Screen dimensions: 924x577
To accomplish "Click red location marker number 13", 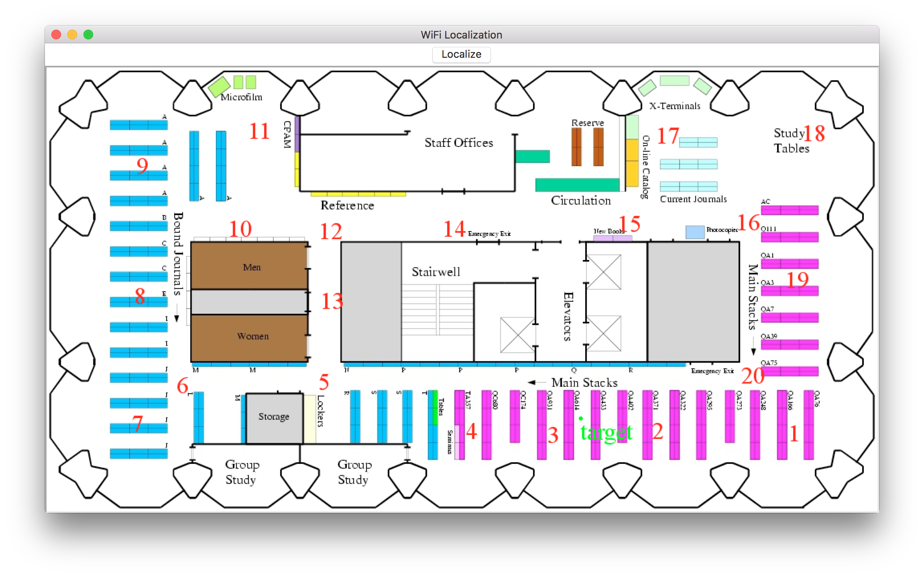I will (x=332, y=301).
